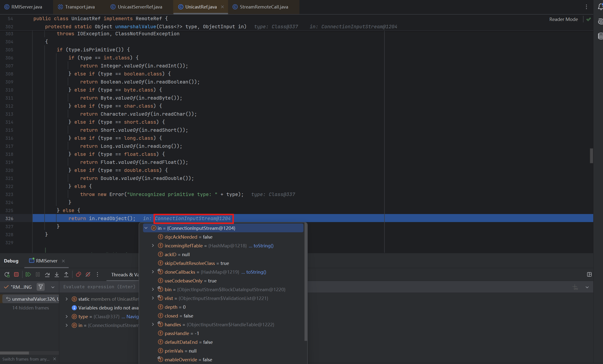Click the thread filter funnel icon
The width and height of the screenshot is (603, 364).
click(x=41, y=287)
